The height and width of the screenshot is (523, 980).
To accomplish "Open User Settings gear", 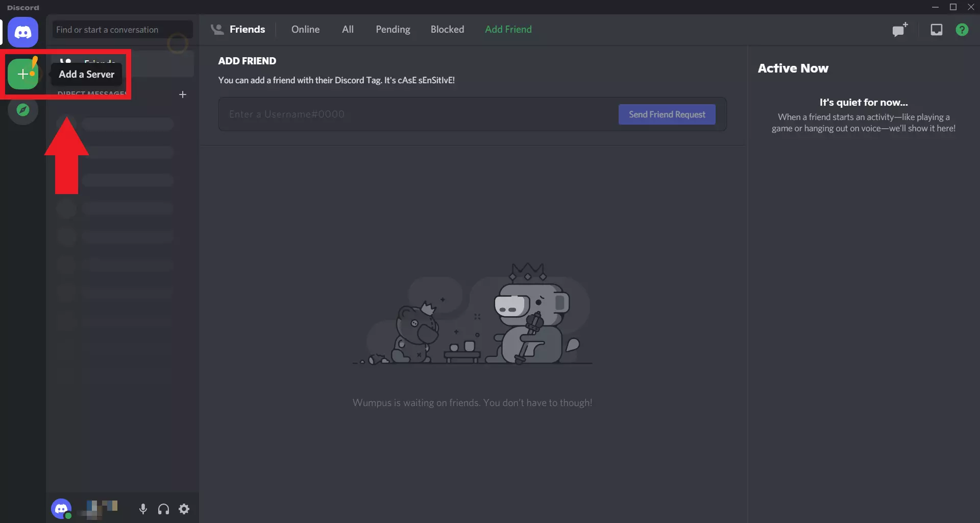I will (184, 509).
